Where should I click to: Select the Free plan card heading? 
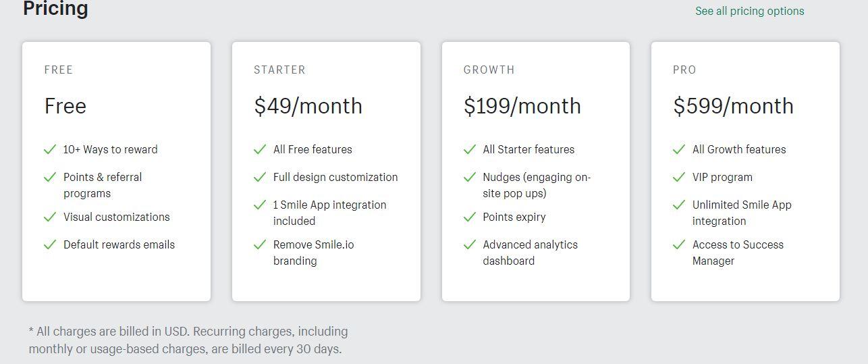pyautogui.click(x=65, y=106)
